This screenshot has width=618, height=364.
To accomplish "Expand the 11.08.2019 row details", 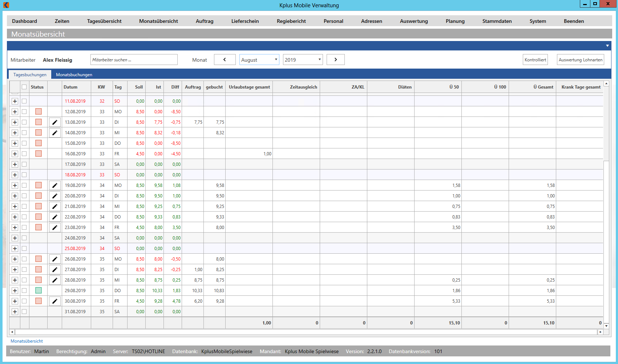I will pos(15,101).
